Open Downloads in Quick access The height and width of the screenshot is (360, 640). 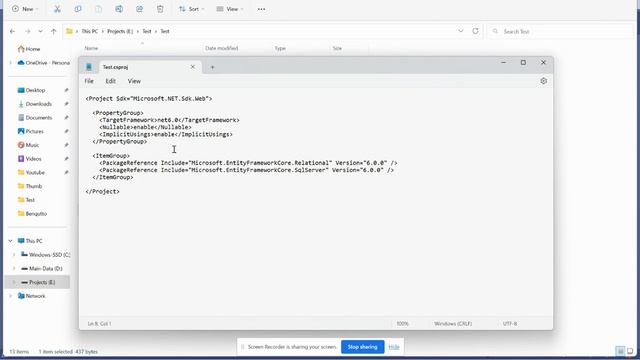[x=35, y=104]
